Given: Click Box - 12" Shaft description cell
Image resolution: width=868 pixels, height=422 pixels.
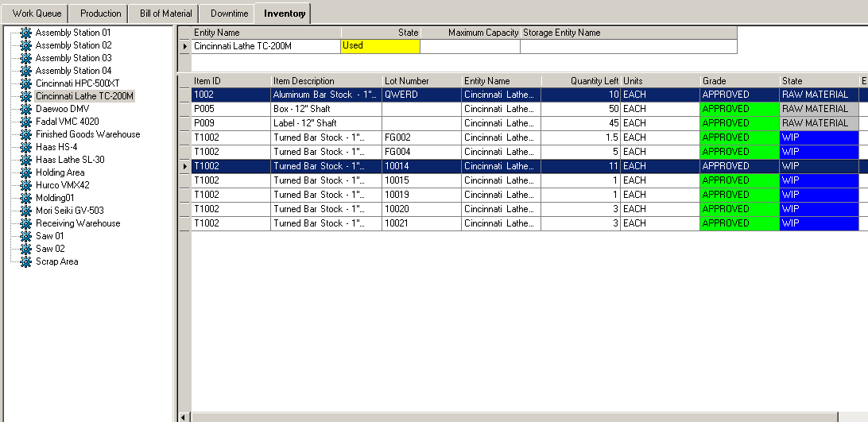Looking at the screenshot, I should (327, 109).
